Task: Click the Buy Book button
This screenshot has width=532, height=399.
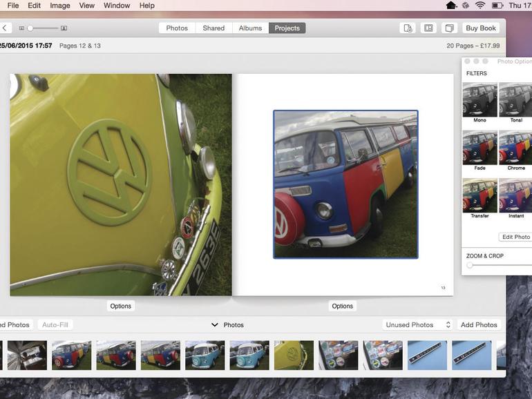Action: click(x=480, y=28)
